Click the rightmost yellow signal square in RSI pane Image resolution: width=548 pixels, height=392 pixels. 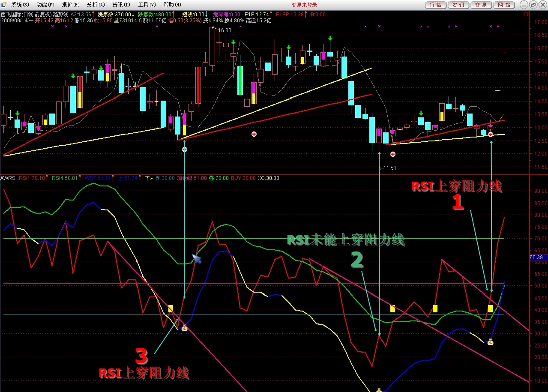[x=490, y=308]
